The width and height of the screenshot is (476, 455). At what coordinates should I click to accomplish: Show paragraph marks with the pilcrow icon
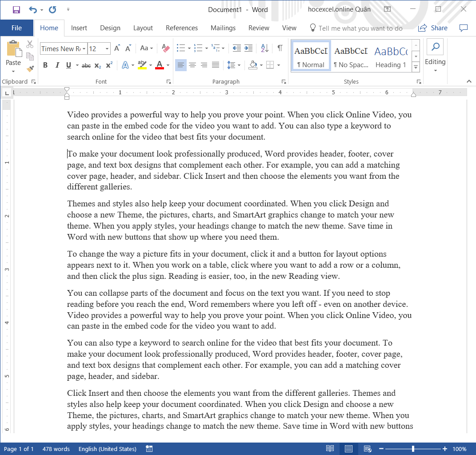pos(280,48)
